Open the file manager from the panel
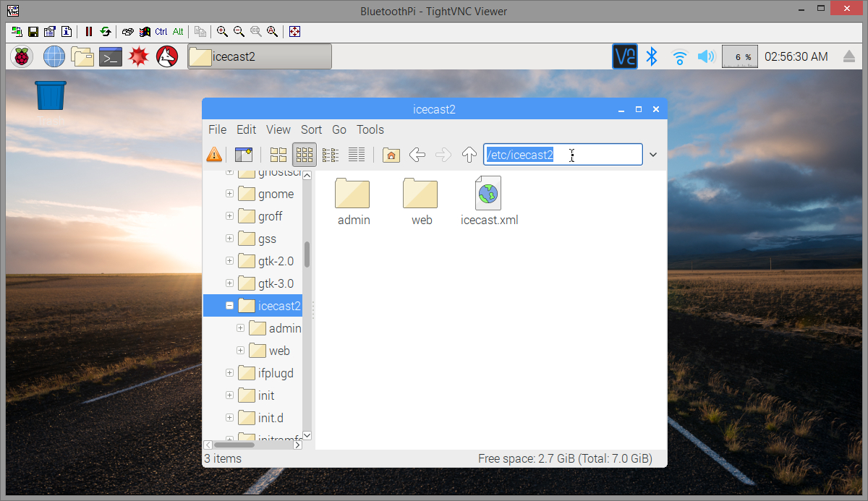868x501 pixels. (82, 56)
